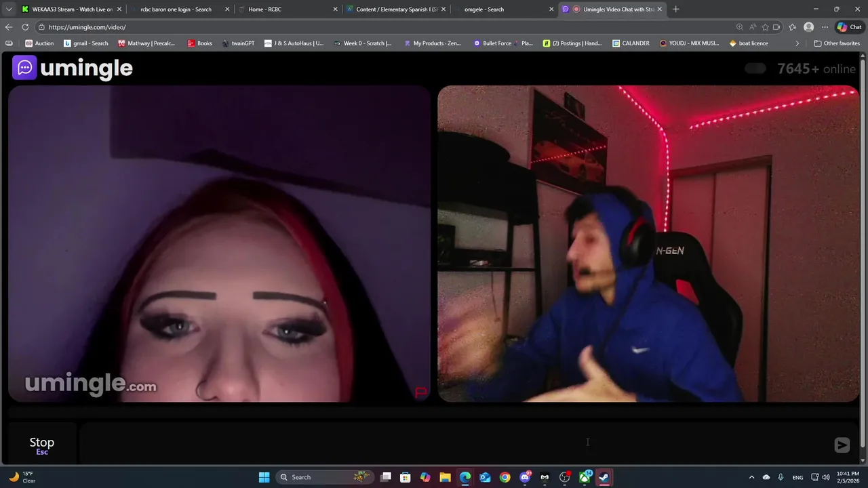
Task: Open Copilot app from taskbar
Action: 425,477
